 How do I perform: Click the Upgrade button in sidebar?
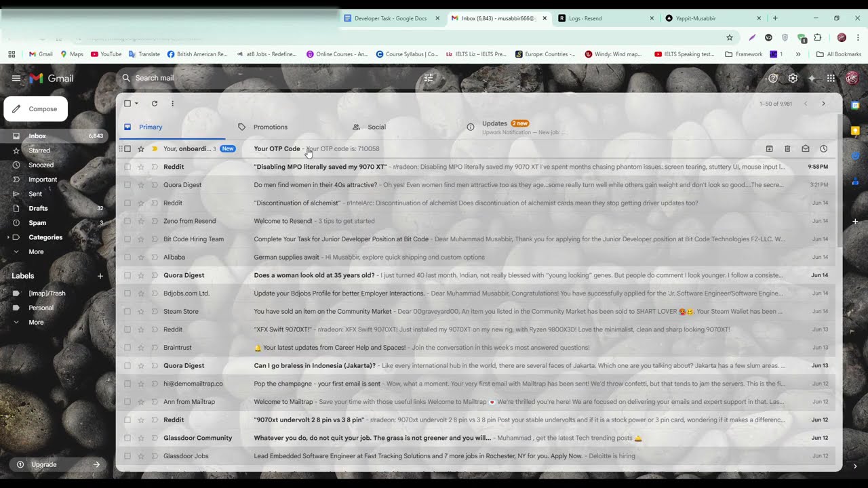(x=56, y=464)
